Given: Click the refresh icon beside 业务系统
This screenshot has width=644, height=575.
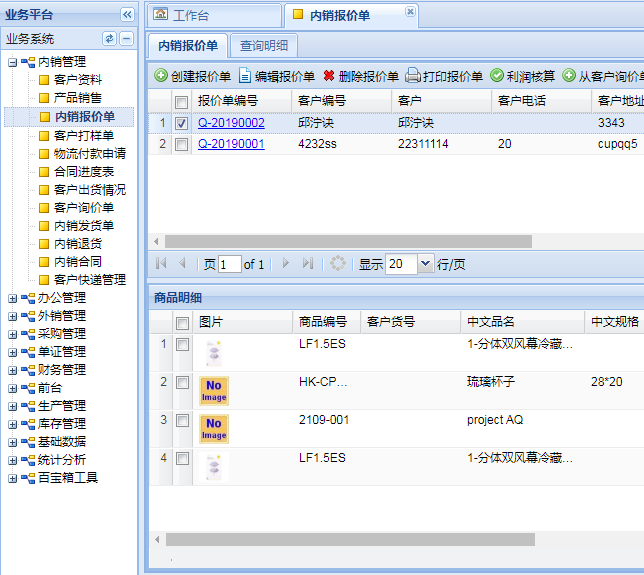Looking at the screenshot, I should point(109,39).
